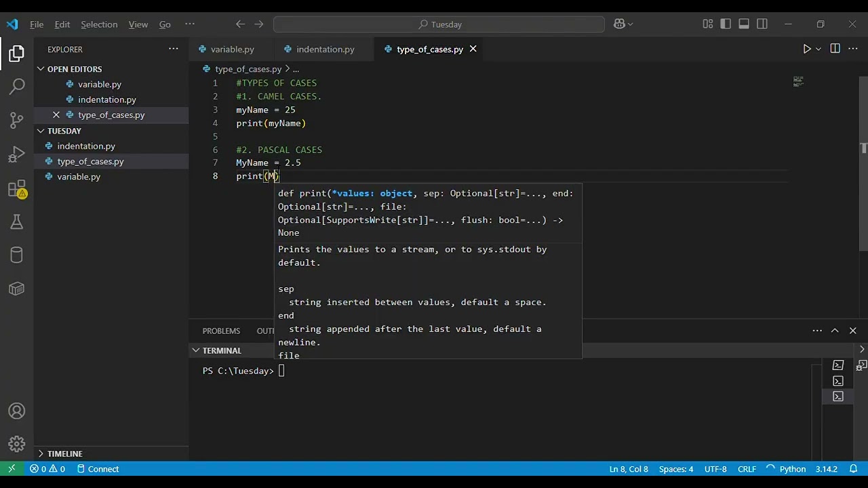Viewport: 868px width, 488px height.
Task: Open the Copilot chat icon in title bar
Action: click(619, 24)
